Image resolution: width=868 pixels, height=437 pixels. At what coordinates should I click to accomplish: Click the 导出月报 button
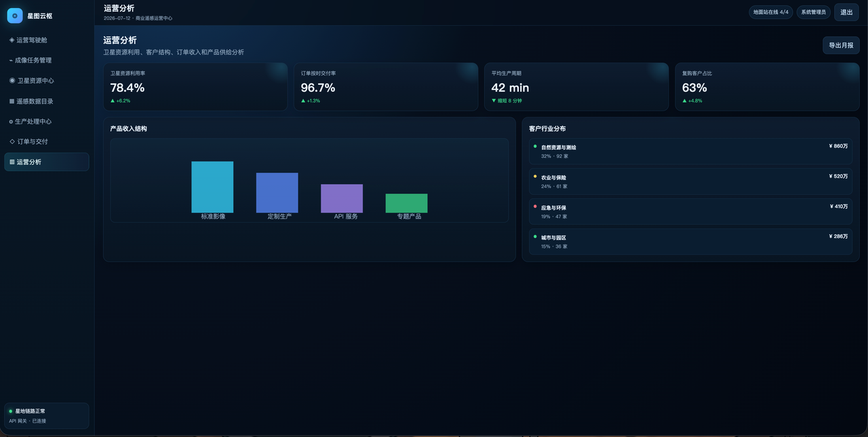point(841,45)
